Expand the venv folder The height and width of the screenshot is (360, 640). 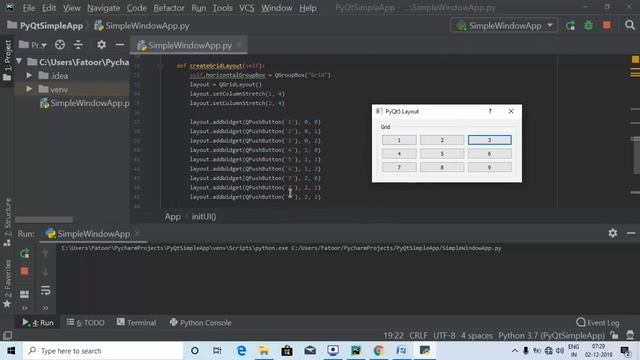[29, 89]
